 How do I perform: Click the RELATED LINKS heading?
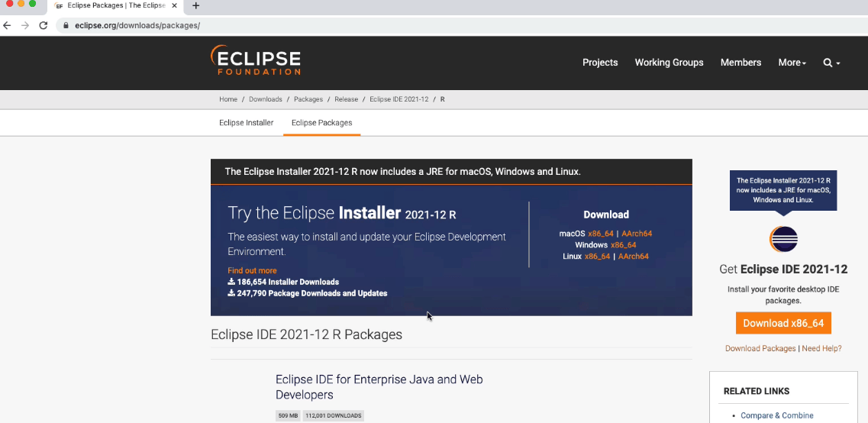757,391
